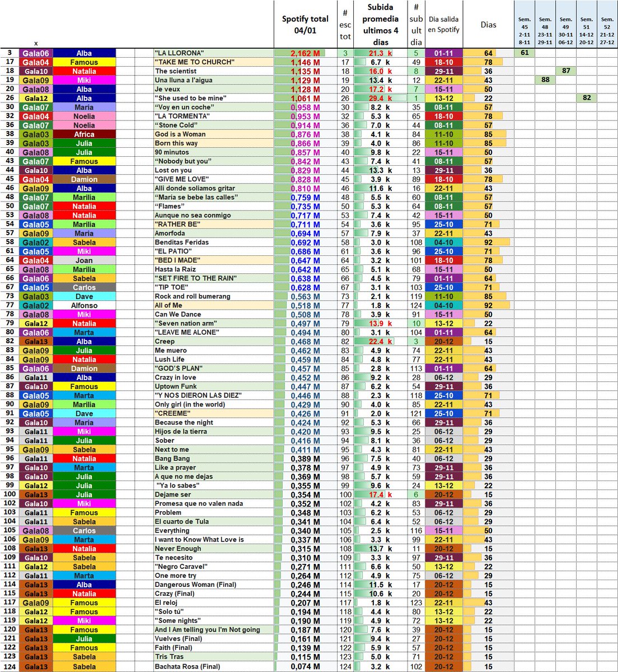Click the green "82" cell under Sem. 51
Viewport: 618px width, 672px height.
pos(587,98)
